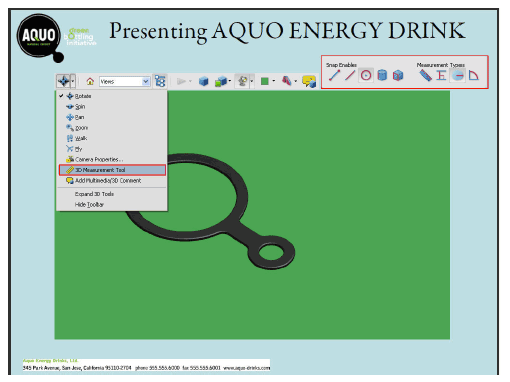Image resolution: width=510 pixels, height=382 pixels.
Task: Open Enable Extra Lighting lamp icon
Action: pos(243,81)
